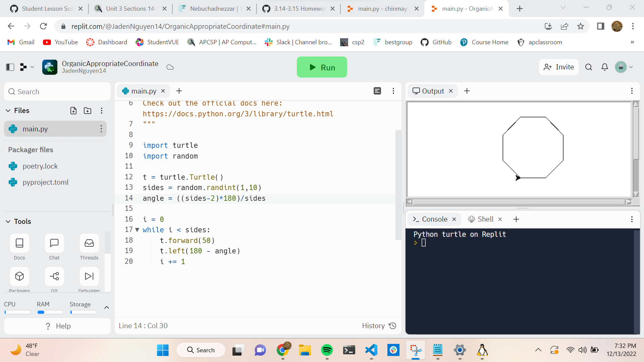Click the Windows Start button

tap(163, 350)
